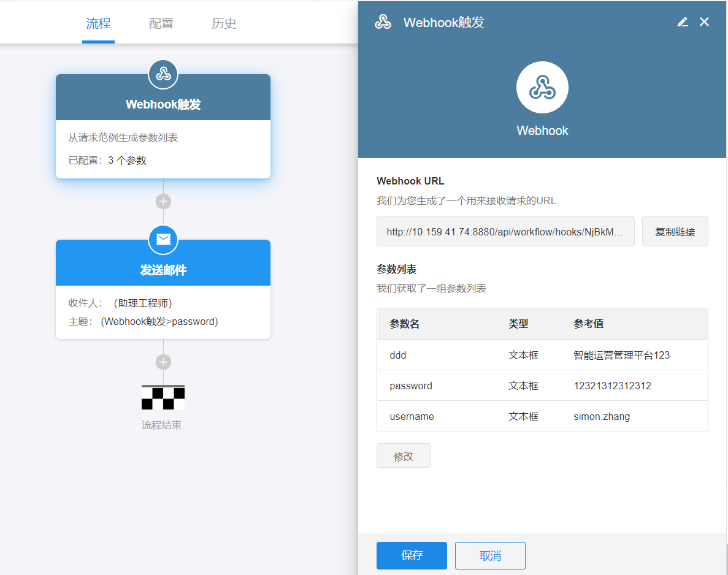Save the webhook with 保存 button

coord(412,555)
